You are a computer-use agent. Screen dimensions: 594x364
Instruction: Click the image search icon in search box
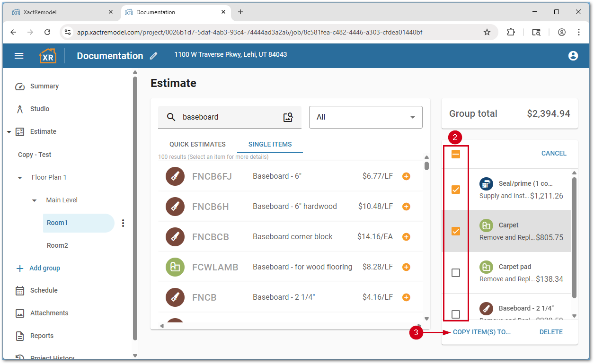(x=288, y=117)
